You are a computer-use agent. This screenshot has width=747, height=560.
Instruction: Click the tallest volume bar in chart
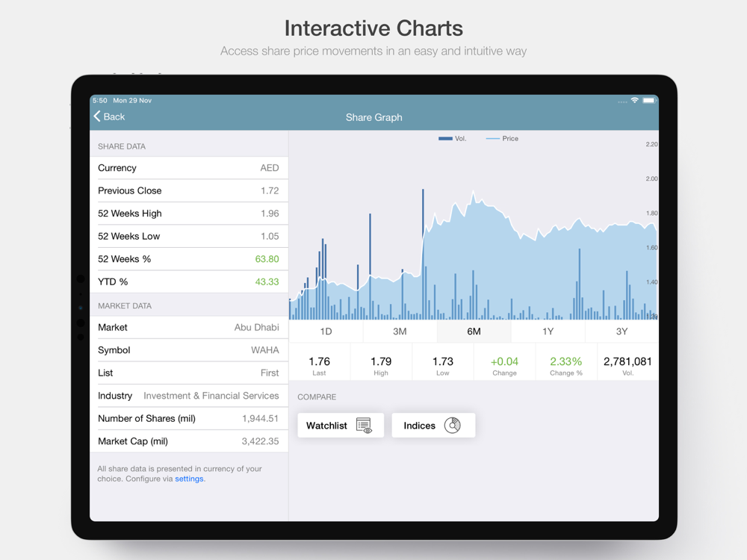pos(423,254)
